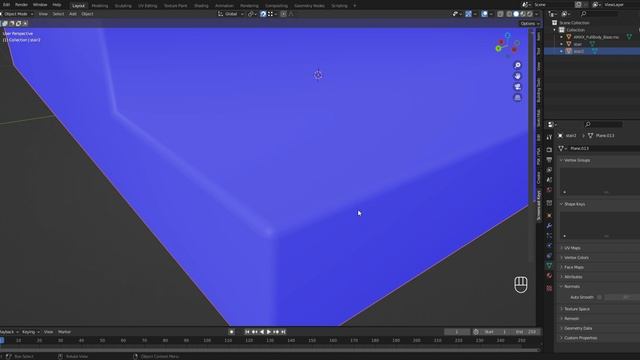Play the animation forward
Screen dimensions: 640x360
point(269,332)
